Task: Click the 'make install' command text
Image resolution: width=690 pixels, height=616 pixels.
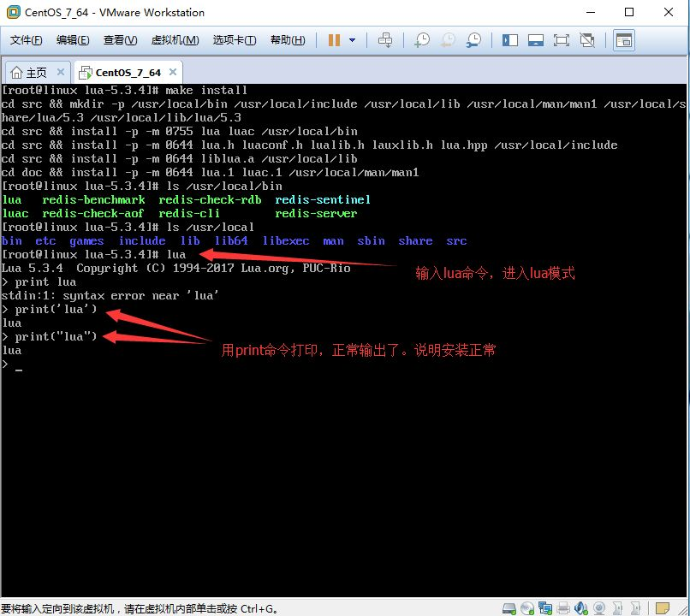Action: coord(206,90)
